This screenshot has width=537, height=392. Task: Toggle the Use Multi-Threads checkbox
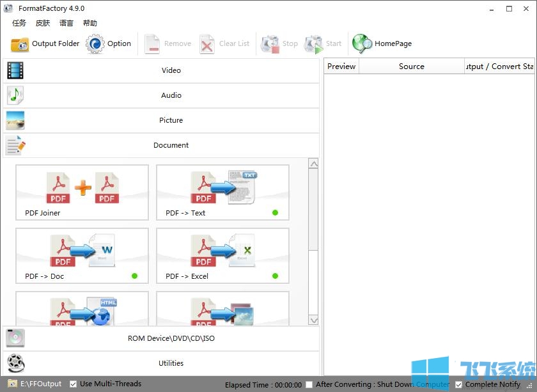(x=73, y=384)
